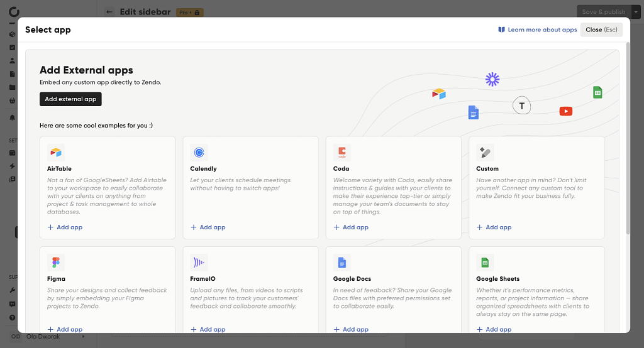Click the Google Sheets card title

(498, 279)
